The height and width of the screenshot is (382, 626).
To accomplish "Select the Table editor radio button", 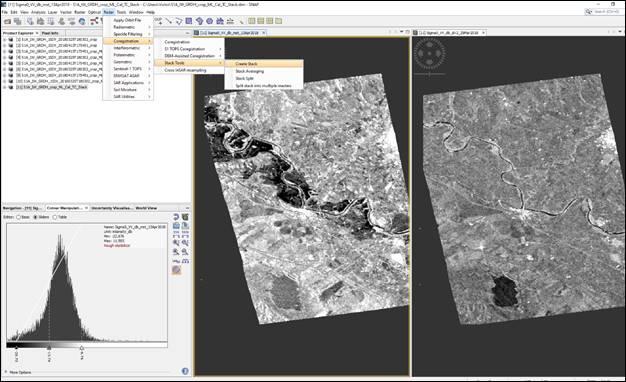I will pos(60,217).
